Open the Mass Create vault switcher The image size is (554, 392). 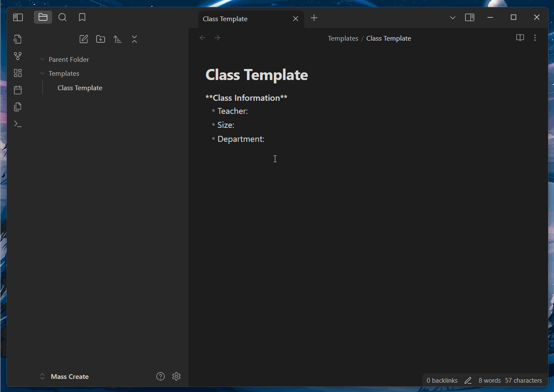(x=64, y=377)
